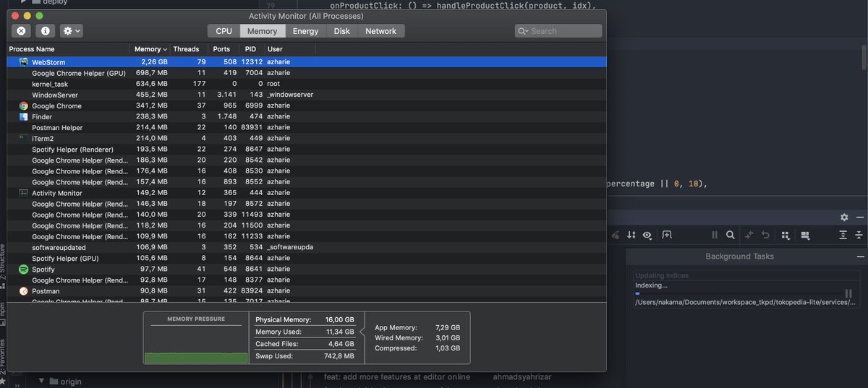This screenshot has width=868, height=388.
Task: Select the WindowServer process row
Action: 307,95
